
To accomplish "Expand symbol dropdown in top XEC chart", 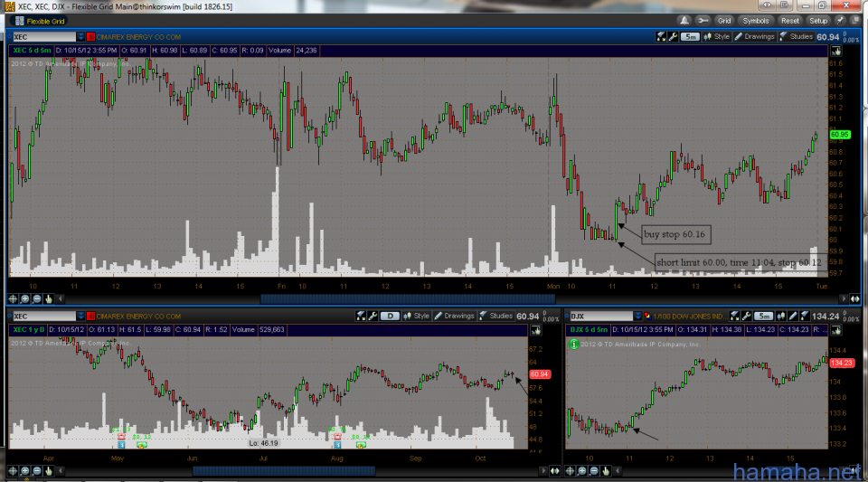I will [80, 37].
